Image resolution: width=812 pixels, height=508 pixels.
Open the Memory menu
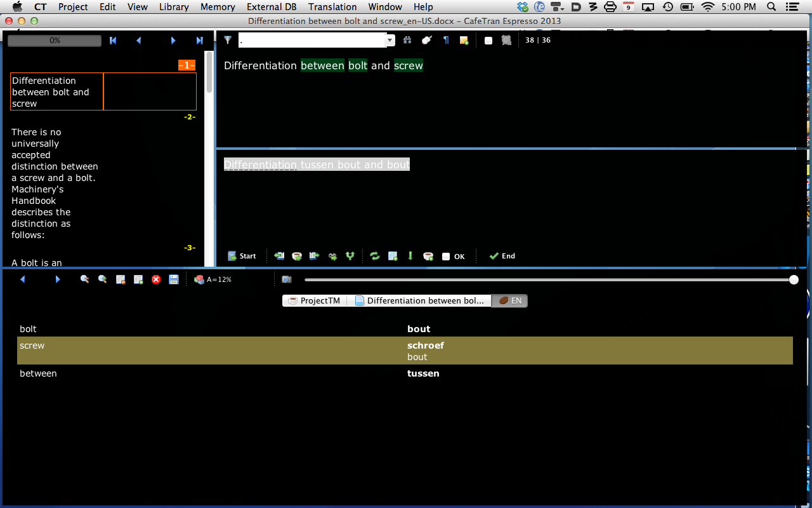click(x=218, y=7)
